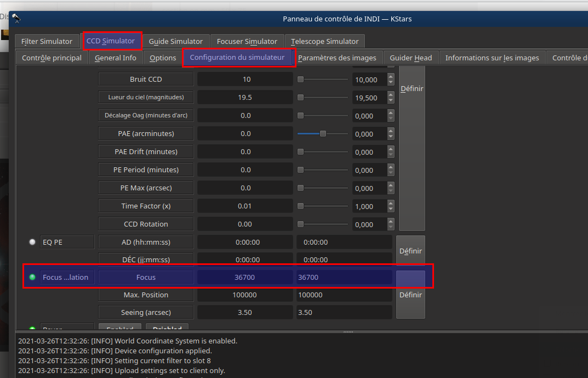Click the Time Factor (x) label

coord(146,206)
